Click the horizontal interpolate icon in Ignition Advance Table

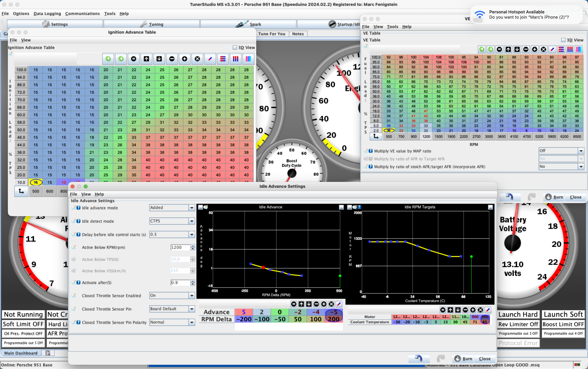222,59
